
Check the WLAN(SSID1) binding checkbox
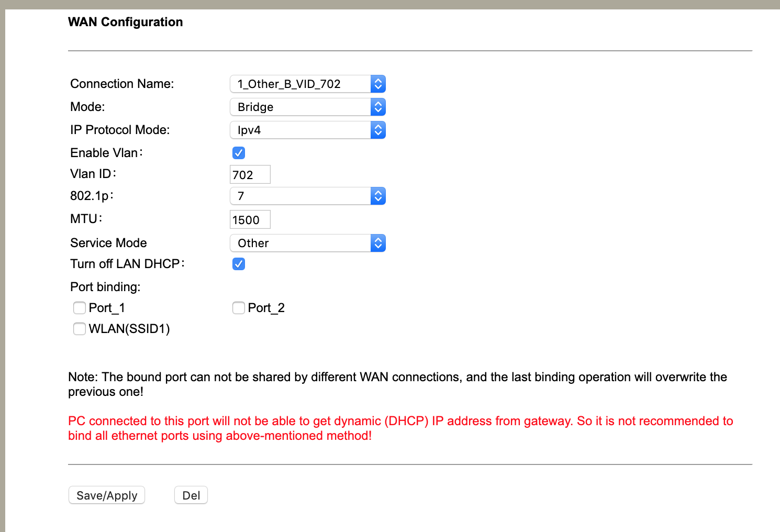click(x=80, y=329)
